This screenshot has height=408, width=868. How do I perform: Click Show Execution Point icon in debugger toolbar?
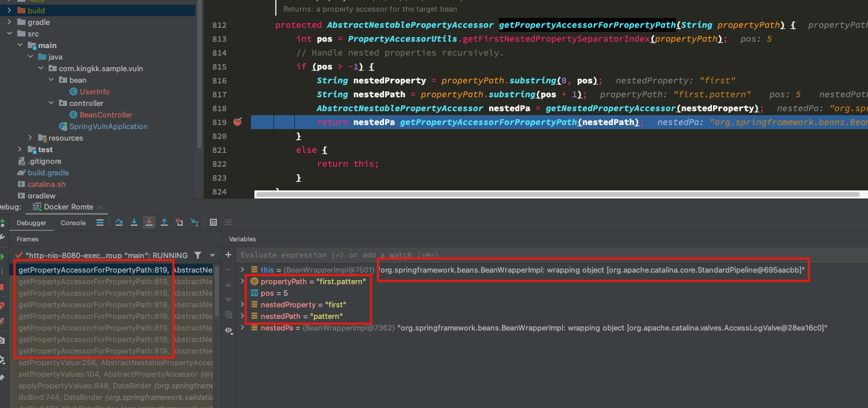click(99, 222)
